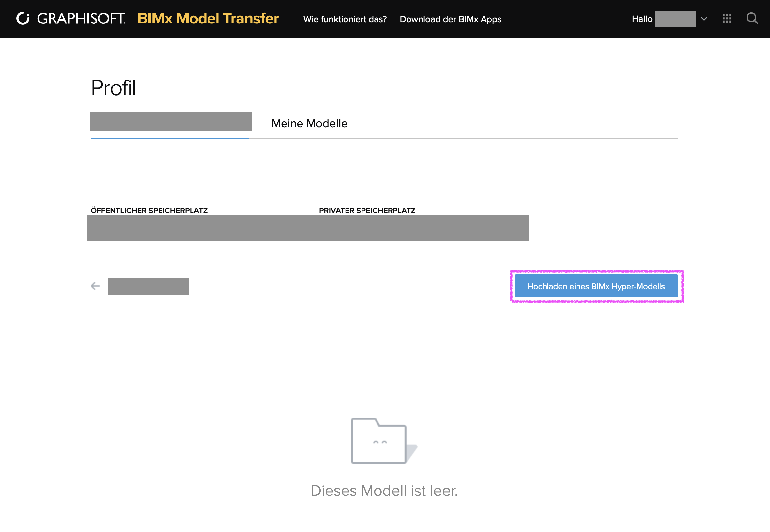Viewport: 770px width, 532px height.
Task: Click the 'ÖFFENTLICHER SPEICHERPLATZ' label
Action: pyautogui.click(x=149, y=211)
